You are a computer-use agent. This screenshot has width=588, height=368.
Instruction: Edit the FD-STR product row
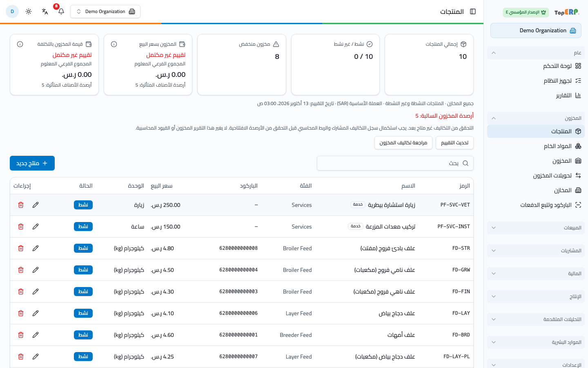[36, 248]
